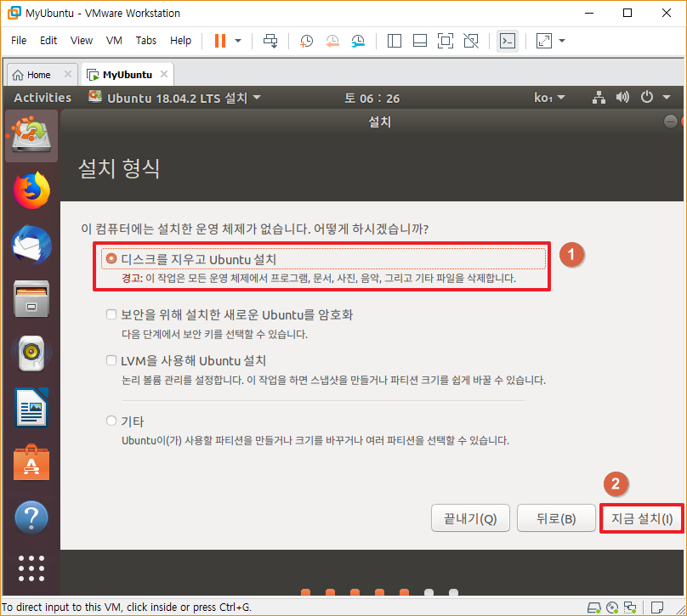Viewport: 687px width, 616px height.
Task: Click the stretch guest display icon
Action: click(x=543, y=41)
